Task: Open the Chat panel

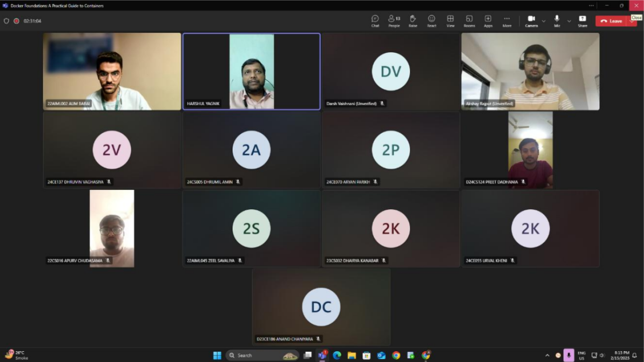Action: [375, 21]
